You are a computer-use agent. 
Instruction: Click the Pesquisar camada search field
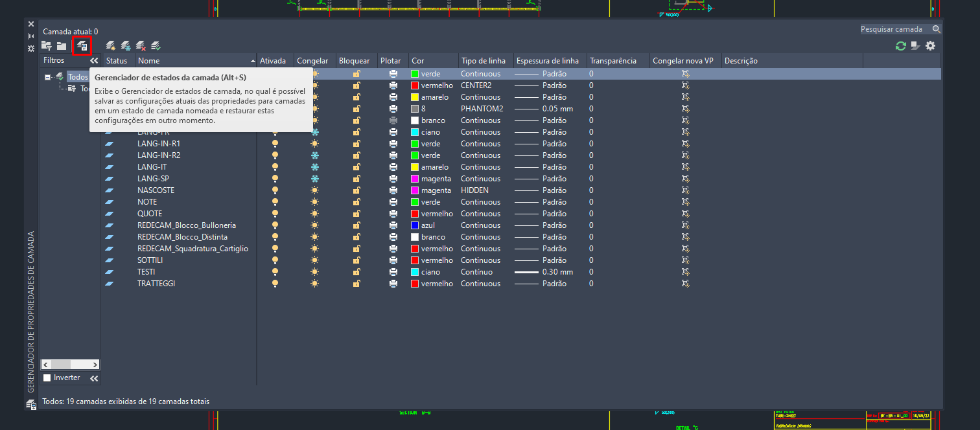pyautogui.click(x=894, y=29)
